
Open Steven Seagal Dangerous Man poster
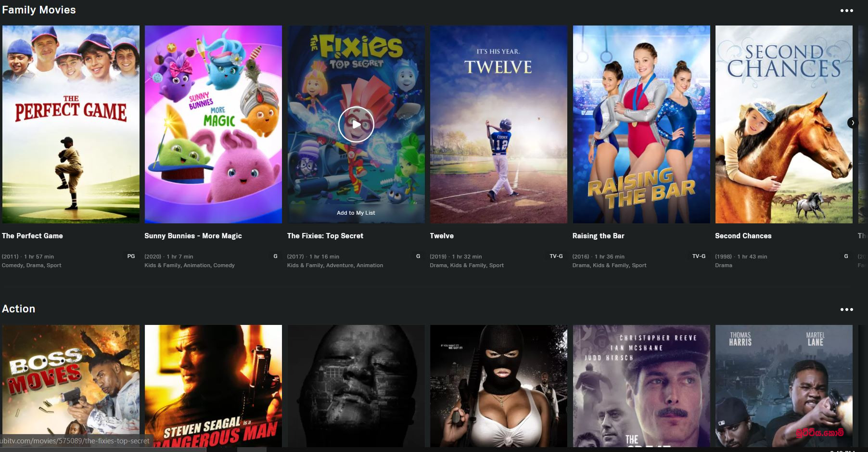point(213,386)
